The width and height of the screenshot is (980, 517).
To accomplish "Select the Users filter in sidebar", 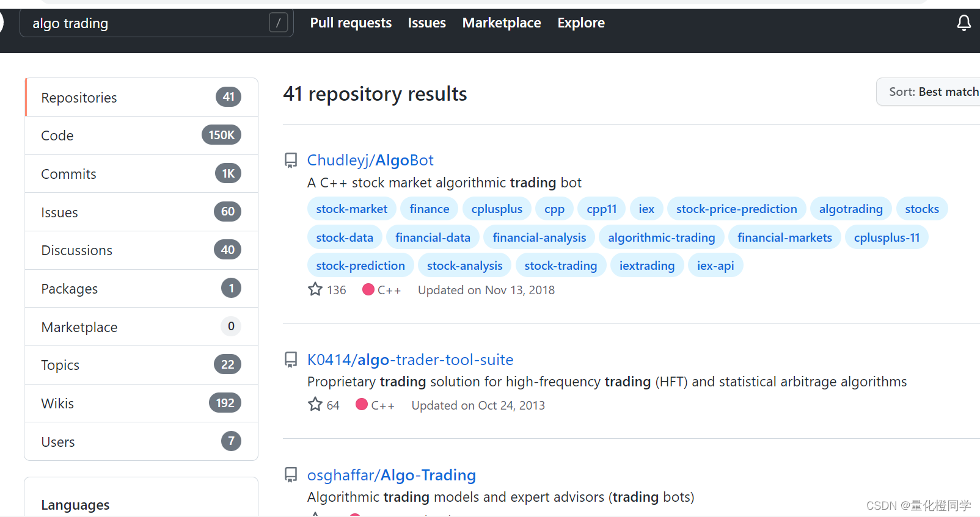I will [141, 441].
